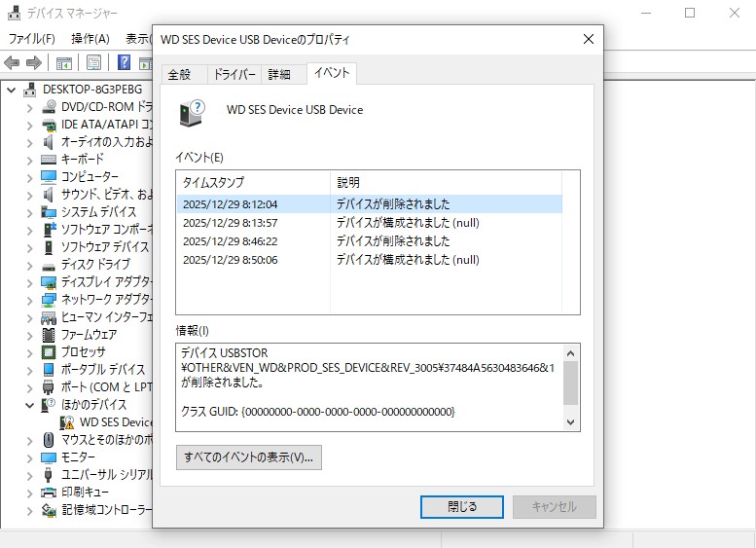Open the ドライバー tab
Viewport: 756px width, 548px height.
click(234, 75)
